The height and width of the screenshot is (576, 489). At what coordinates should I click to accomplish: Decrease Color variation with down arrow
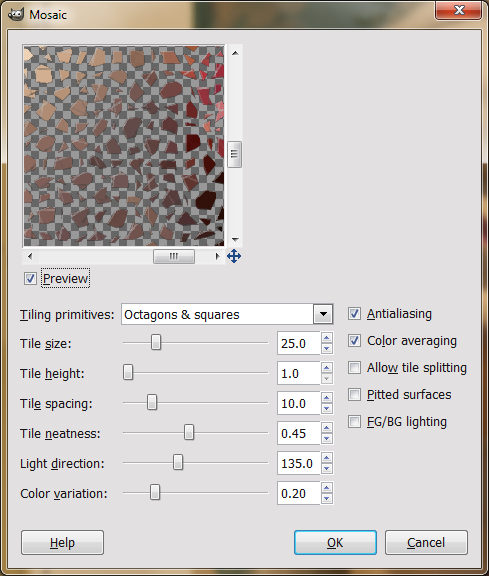[x=327, y=499]
